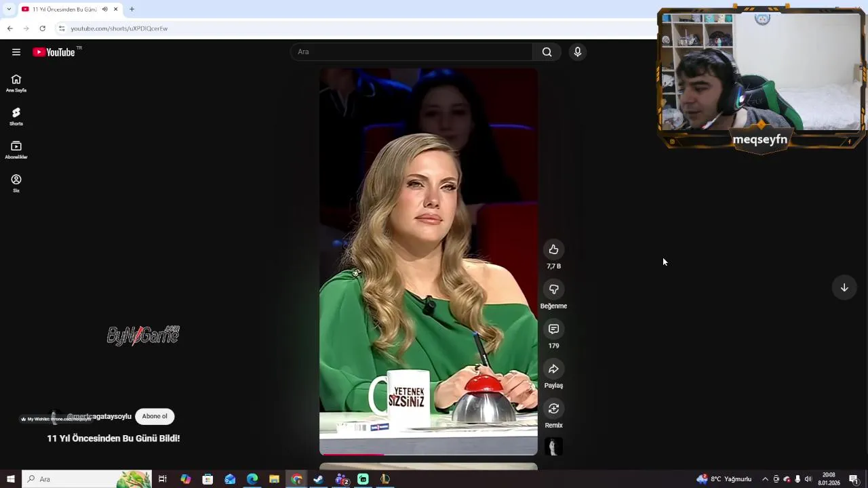Viewport: 868px width, 488px height.
Task: Like the Short with thumbs up
Action: coord(553,249)
